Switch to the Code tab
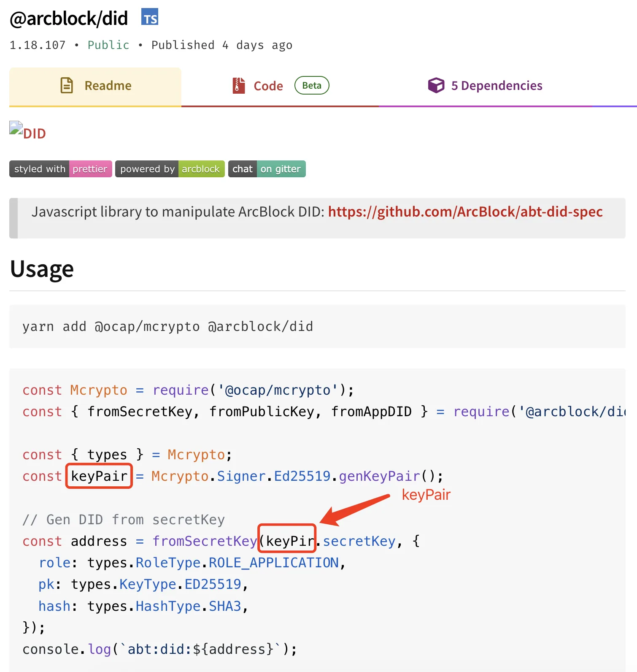 (280, 86)
